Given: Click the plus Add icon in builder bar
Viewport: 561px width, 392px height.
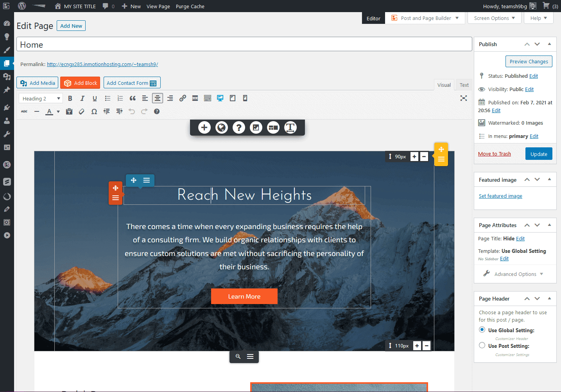Looking at the screenshot, I should [x=204, y=127].
